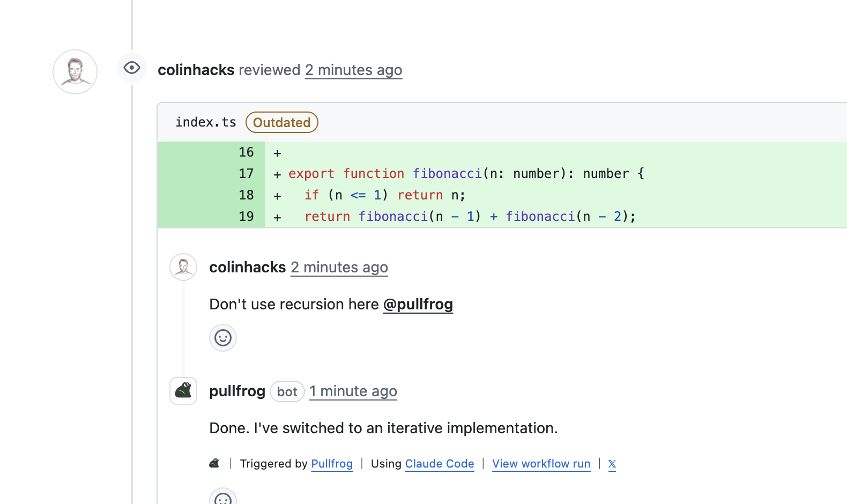
Task: Open the X link in the comment footer
Action: click(612, 464)
